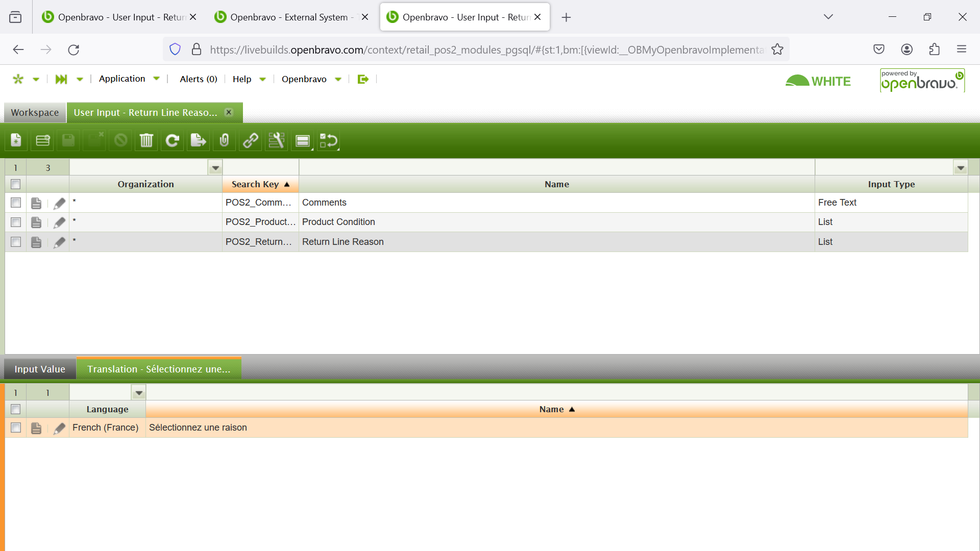Open the Input Type filter dropdown
This screenshot has width=980, height=551.
(x=961, y=168)
